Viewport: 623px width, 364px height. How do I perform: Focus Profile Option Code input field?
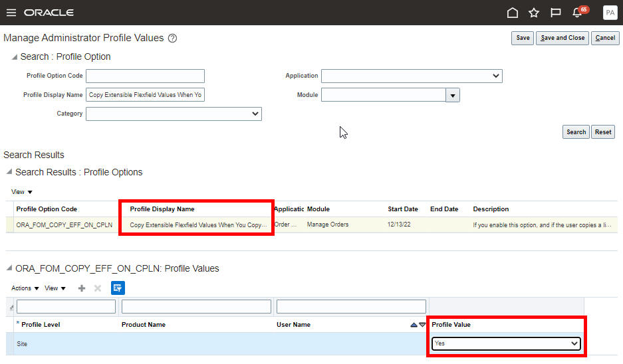tap(145, 76)
